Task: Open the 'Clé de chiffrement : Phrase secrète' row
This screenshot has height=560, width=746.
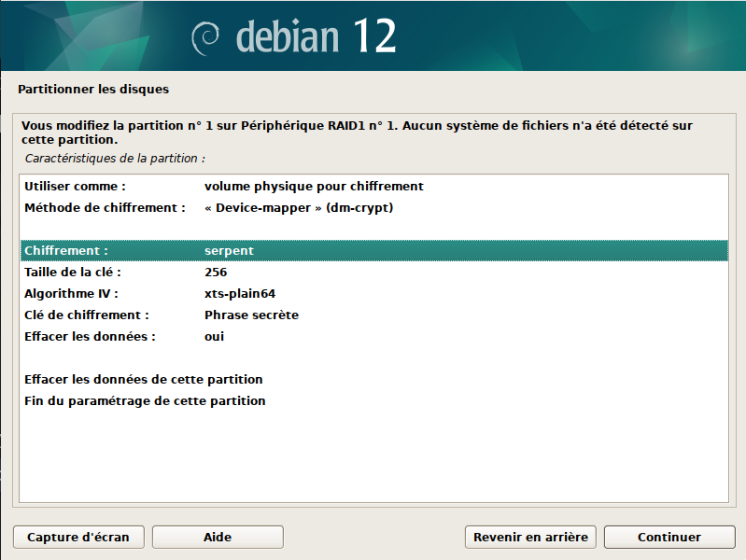Action: (x=374, y=315)
